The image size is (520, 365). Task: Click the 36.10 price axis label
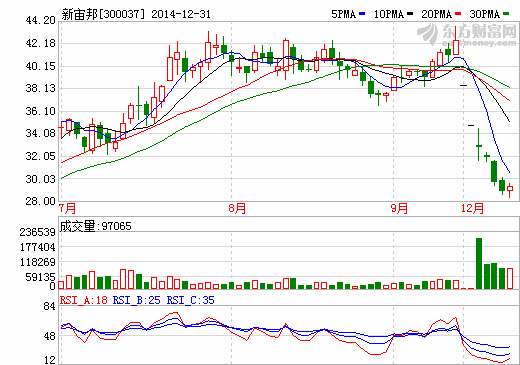pyautogui.click(x=41, y=111)
